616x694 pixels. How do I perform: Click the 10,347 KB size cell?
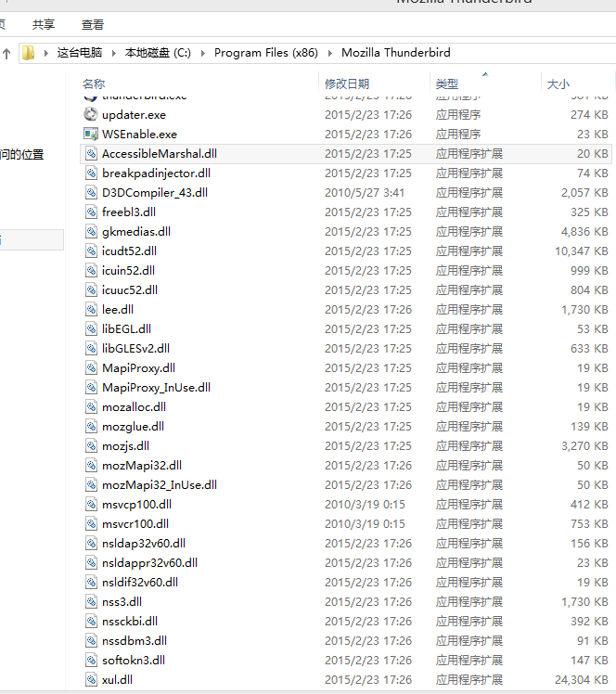pyautogui.click(x=582, y=251)
